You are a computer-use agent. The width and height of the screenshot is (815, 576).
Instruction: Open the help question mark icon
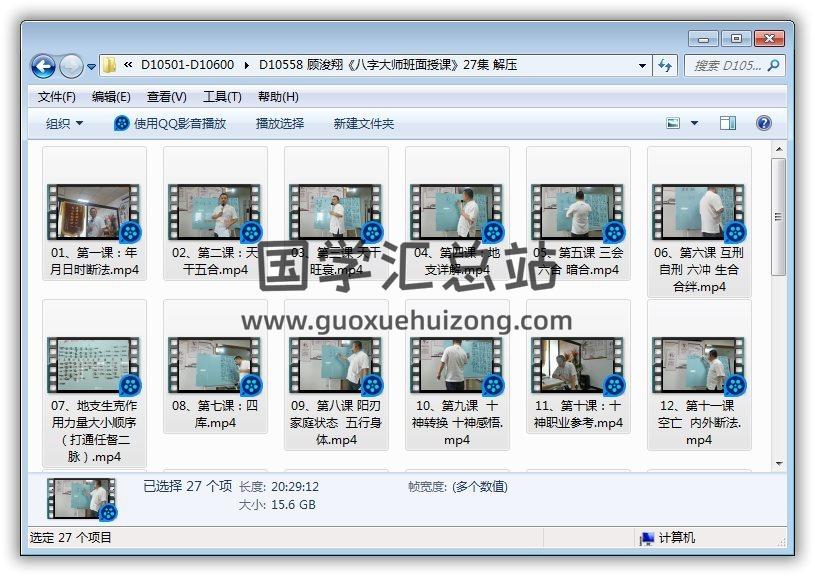click(x=763, y=123)
